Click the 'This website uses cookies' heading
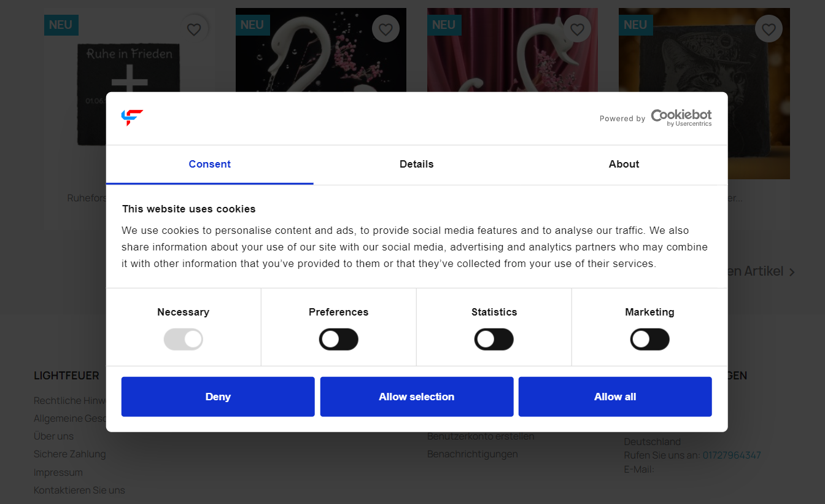 tap(188, 209)
